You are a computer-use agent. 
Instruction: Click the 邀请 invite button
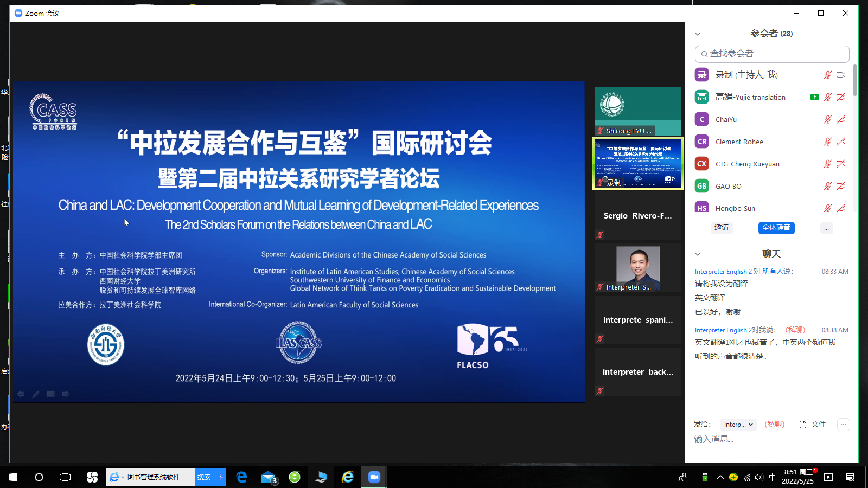pyautogui.click(x=722, y=228)
